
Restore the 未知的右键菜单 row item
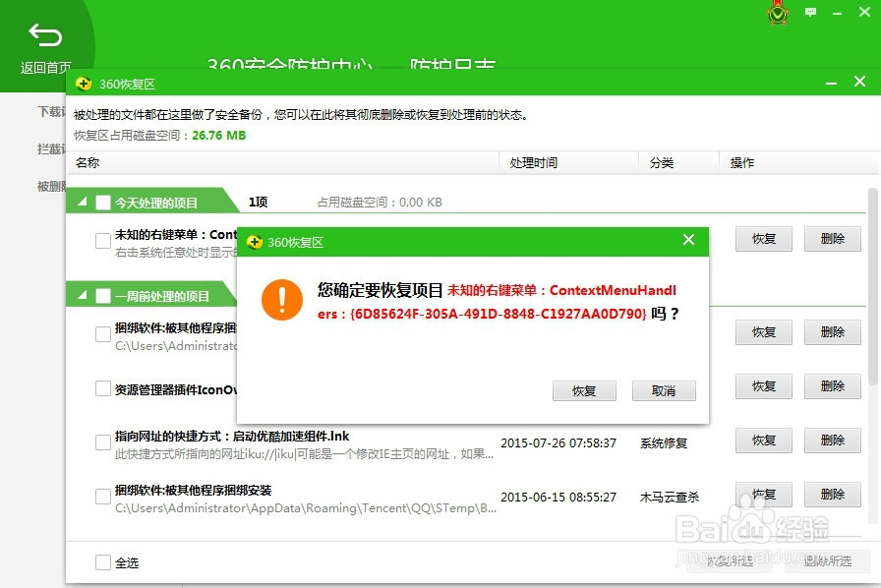coord(764,239)
